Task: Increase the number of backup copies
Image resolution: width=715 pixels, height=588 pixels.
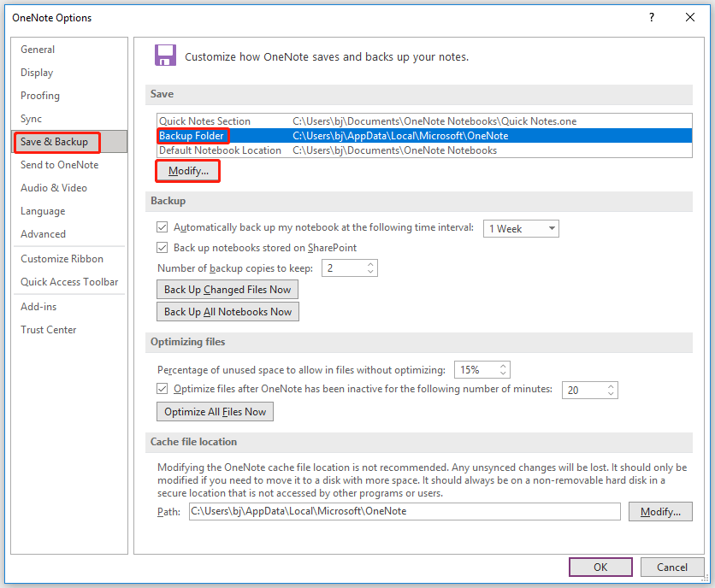Action: point(369,263)
